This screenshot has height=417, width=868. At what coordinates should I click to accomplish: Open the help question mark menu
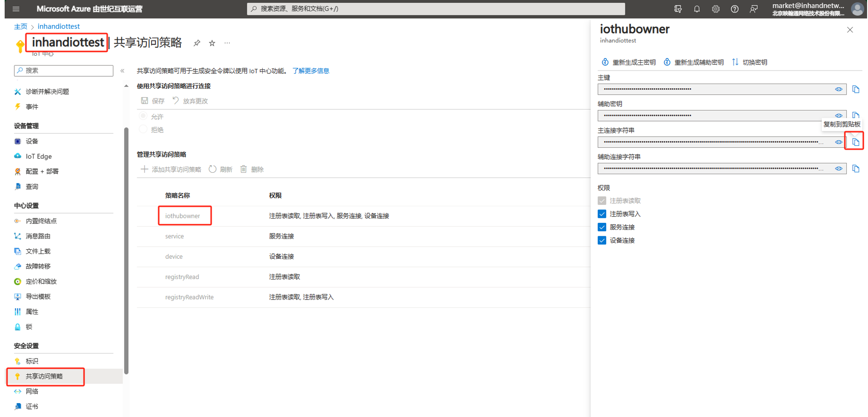(x=735, y=9)
